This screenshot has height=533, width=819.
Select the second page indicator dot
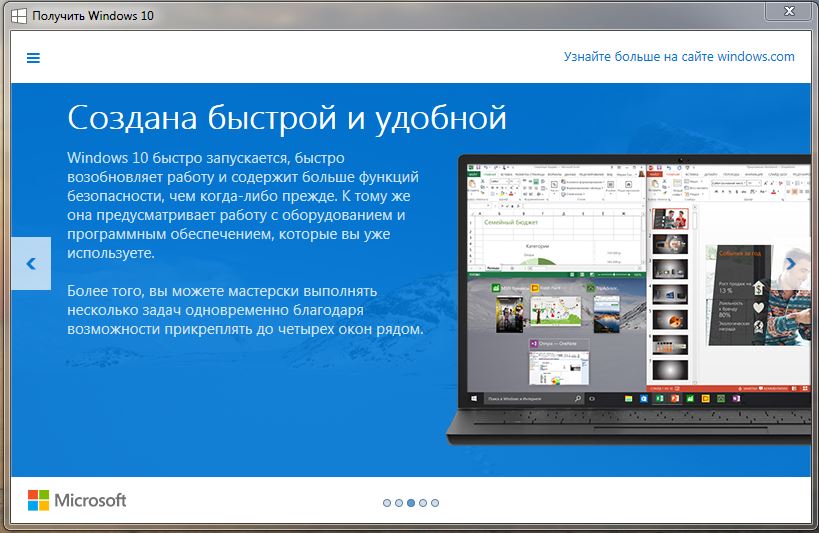(399, 503)
